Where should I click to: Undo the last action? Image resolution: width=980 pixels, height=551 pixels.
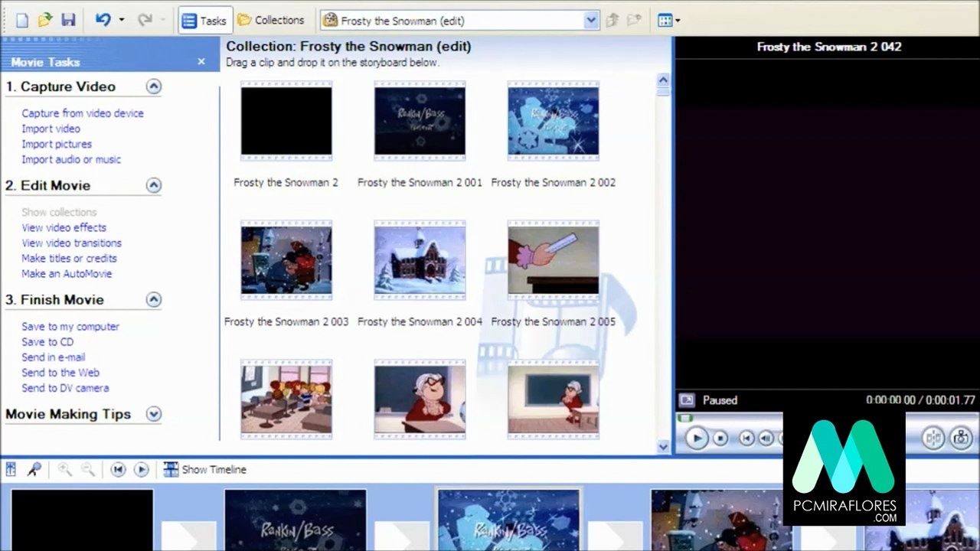(103, 21)
